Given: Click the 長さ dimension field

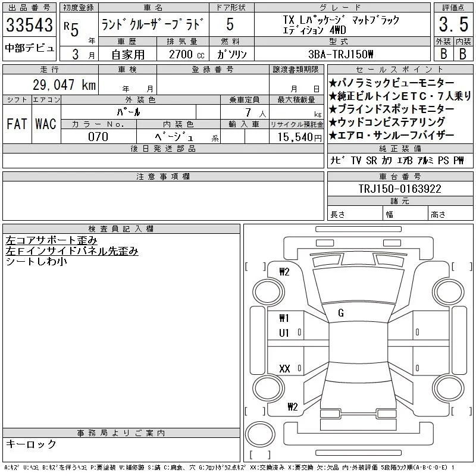Looking at the screenshot, I should tap(355, 214).
